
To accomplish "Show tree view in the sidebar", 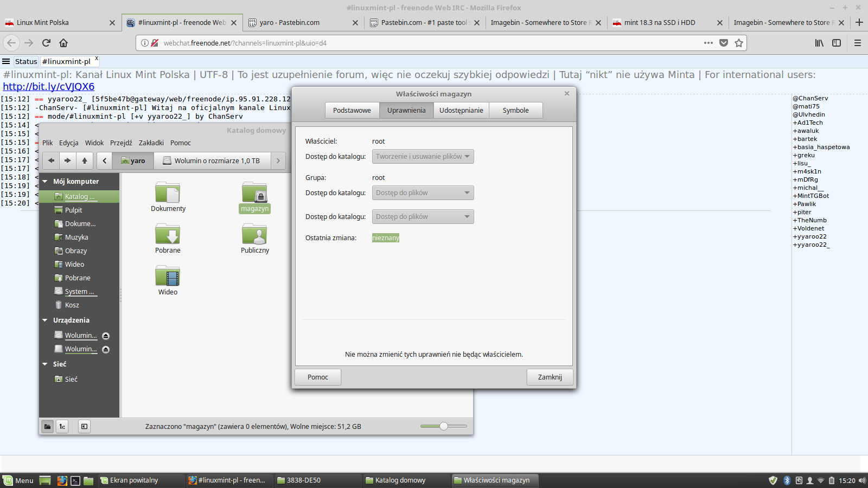I will tap(62, 426).
